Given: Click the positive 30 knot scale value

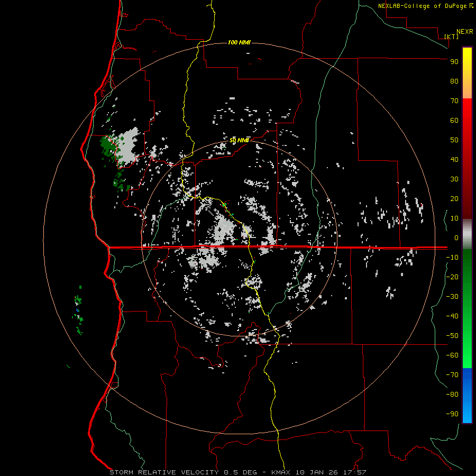Looking at the screenshot, I should coord(454,179).
